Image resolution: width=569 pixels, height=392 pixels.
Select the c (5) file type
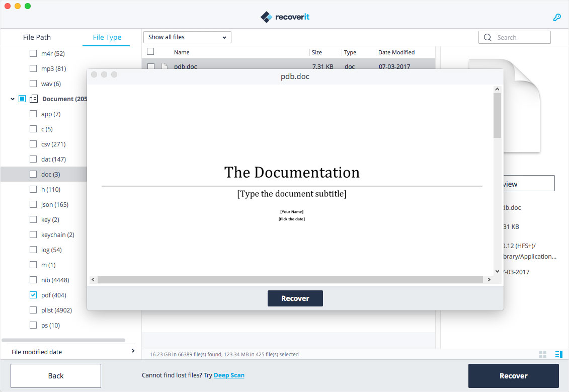coord(47,129)
